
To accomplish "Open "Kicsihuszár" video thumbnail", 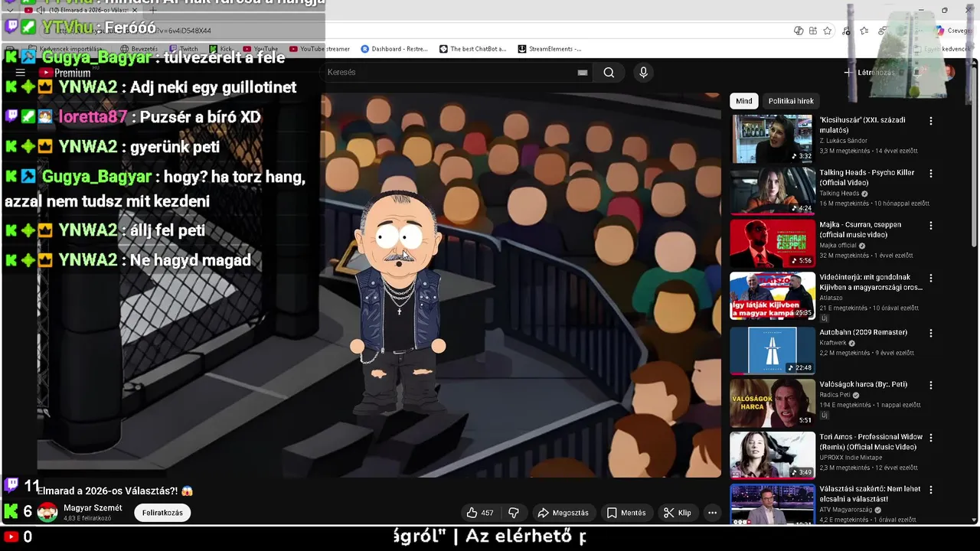I will 772,139.
